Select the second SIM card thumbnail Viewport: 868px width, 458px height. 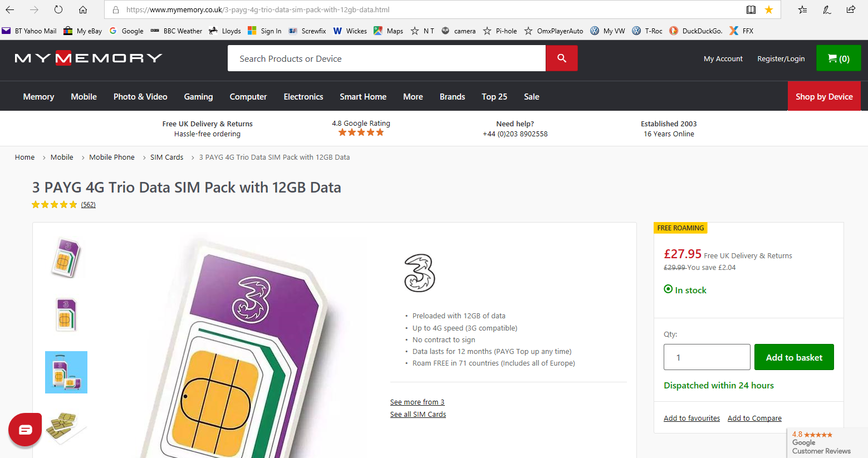tap(66, 314)
